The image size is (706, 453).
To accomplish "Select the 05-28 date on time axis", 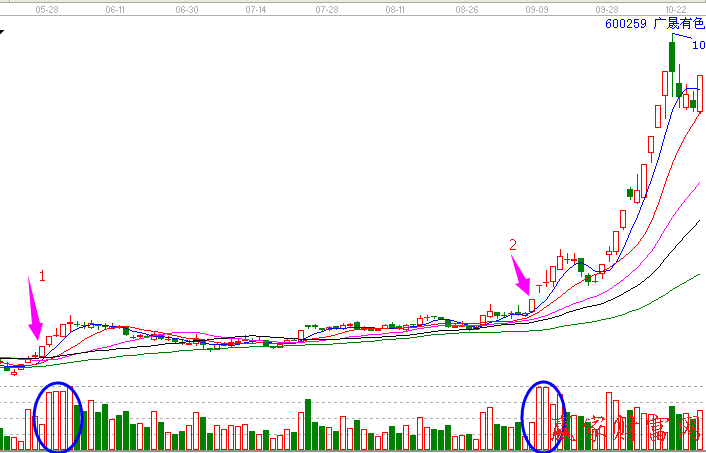I will (x=46, y=8).
